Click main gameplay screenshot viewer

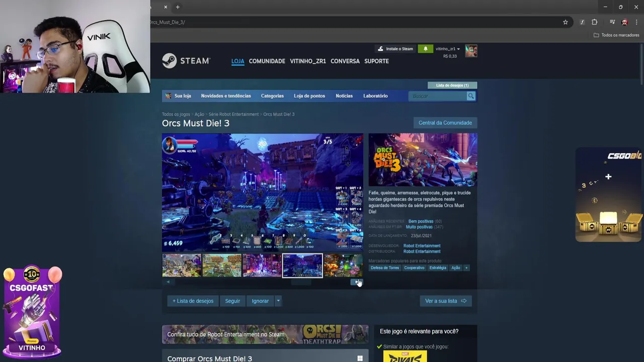262,192
